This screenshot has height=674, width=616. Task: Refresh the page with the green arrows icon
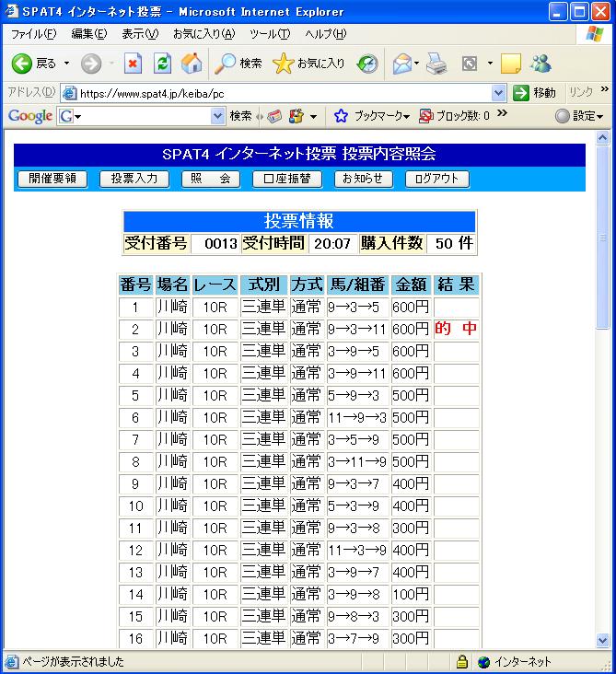(x=162, y=64)
